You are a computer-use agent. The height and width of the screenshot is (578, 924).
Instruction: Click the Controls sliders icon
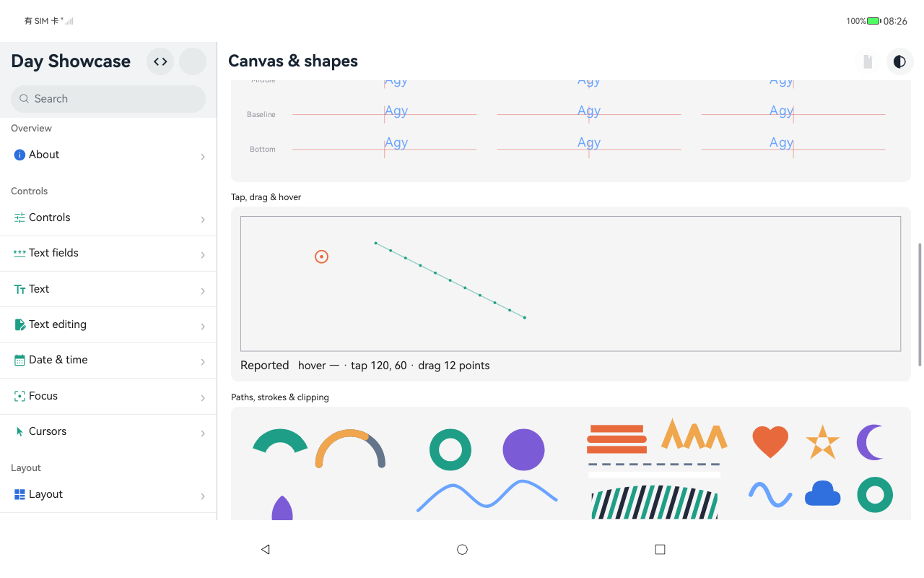coord(19,217)
